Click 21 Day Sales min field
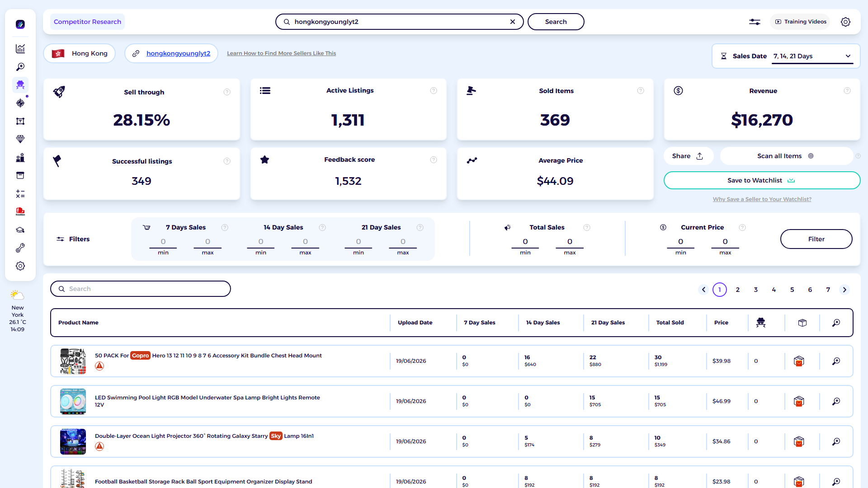The width and height of the screenshot is (868, 488). (x=359, y=242)
